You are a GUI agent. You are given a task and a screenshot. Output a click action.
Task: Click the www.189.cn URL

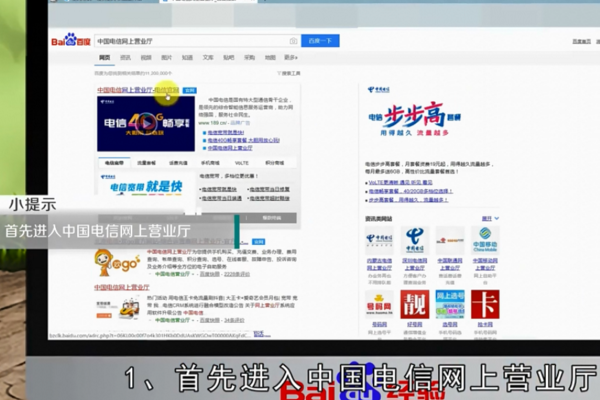[x=213, y=123]
